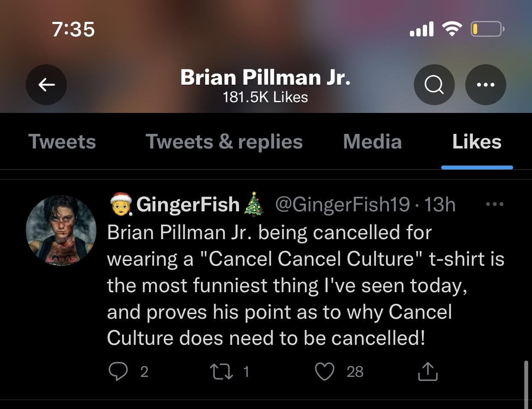Switch to the Tweets tab
Viewport: 532px width, 409px height.
tap(62, 141)
